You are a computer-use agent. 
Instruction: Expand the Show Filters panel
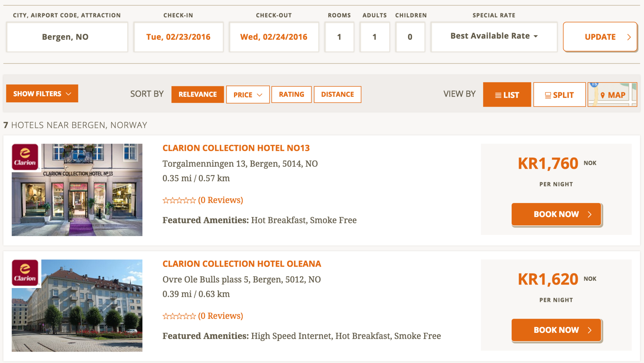click(x=42, y=94)
